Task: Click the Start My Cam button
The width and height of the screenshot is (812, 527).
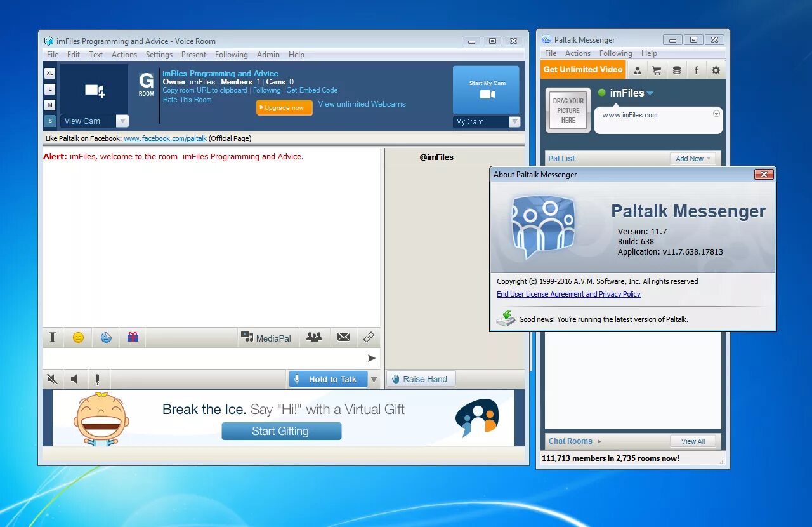Action: [x=486, y=90]
